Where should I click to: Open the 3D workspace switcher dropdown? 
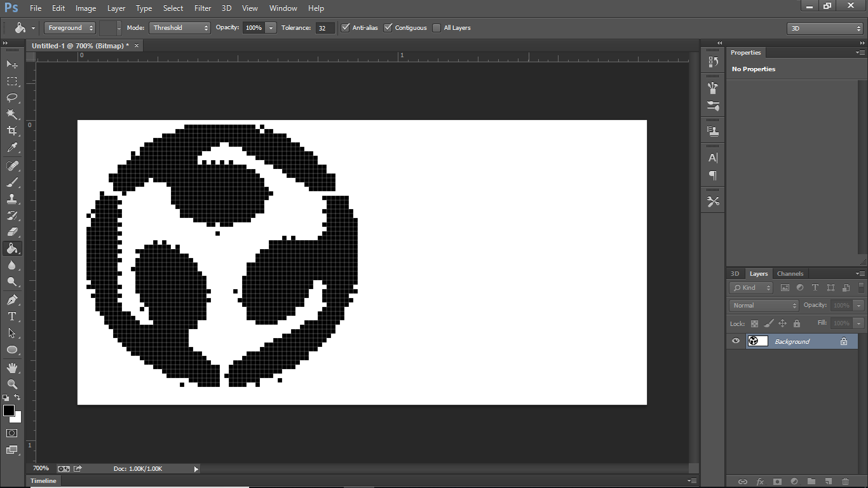(825, 29)
